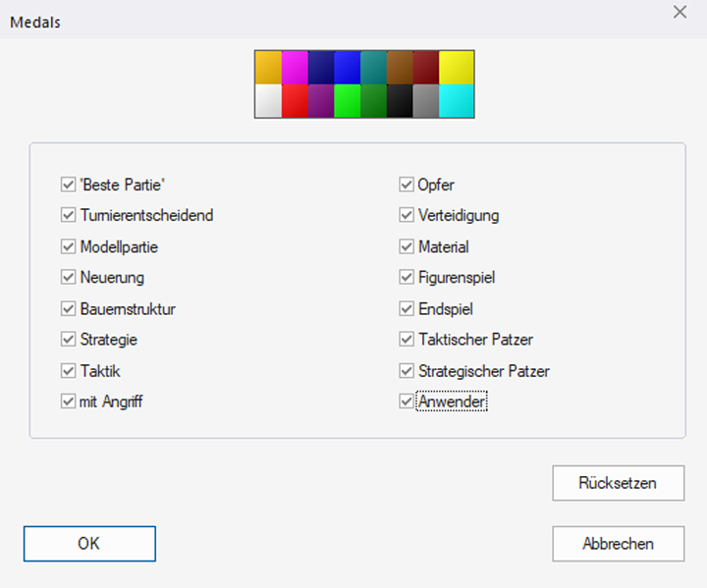Uncheck the Endspiel medal option
Viewport: 707px width, 588px height.
click(406, 309)
